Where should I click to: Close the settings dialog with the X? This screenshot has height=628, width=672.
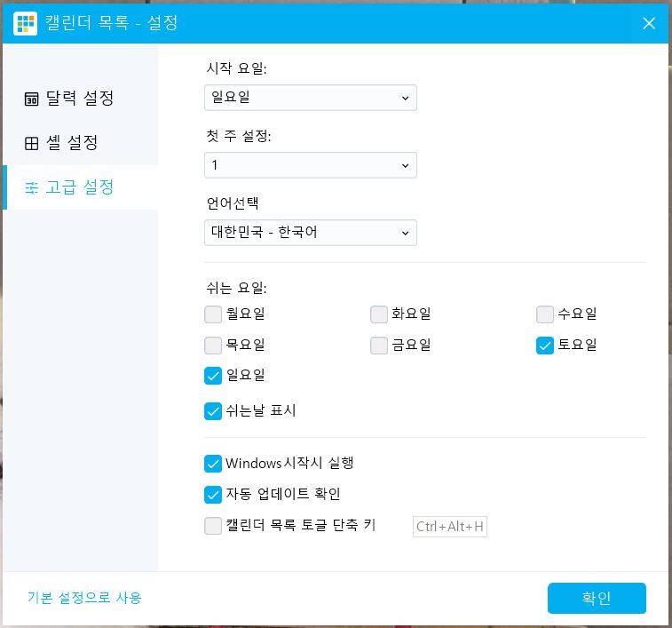click(649, 23)
